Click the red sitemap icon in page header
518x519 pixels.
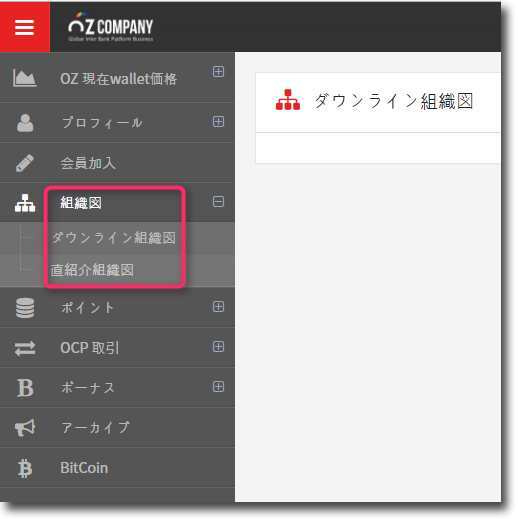288,100
